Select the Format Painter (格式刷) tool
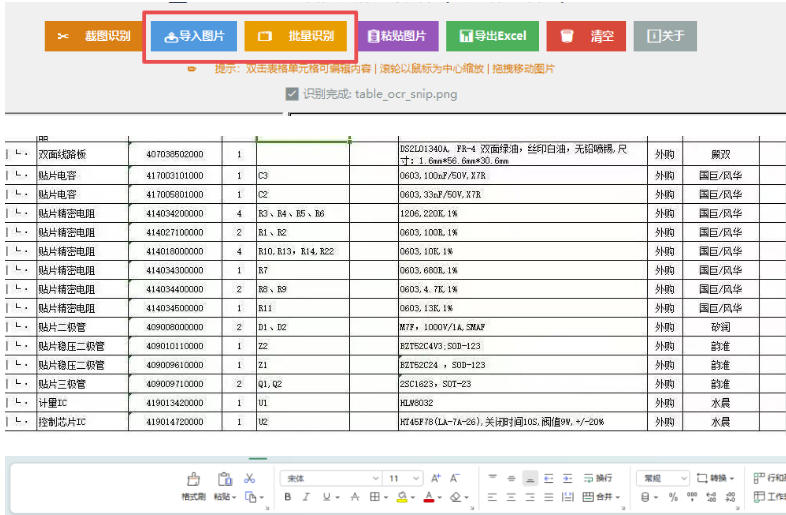This screenshot has width=786, height=515. [193, 486]
